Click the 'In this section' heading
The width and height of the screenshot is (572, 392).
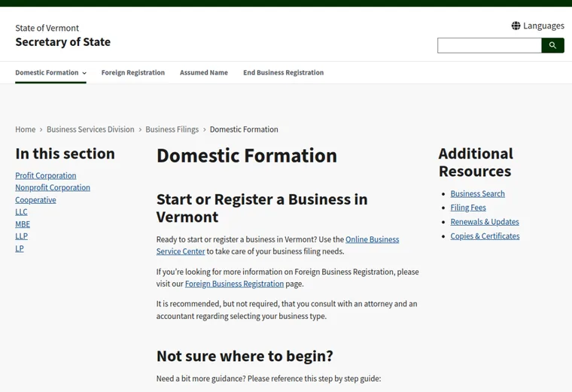coord(65,154)
